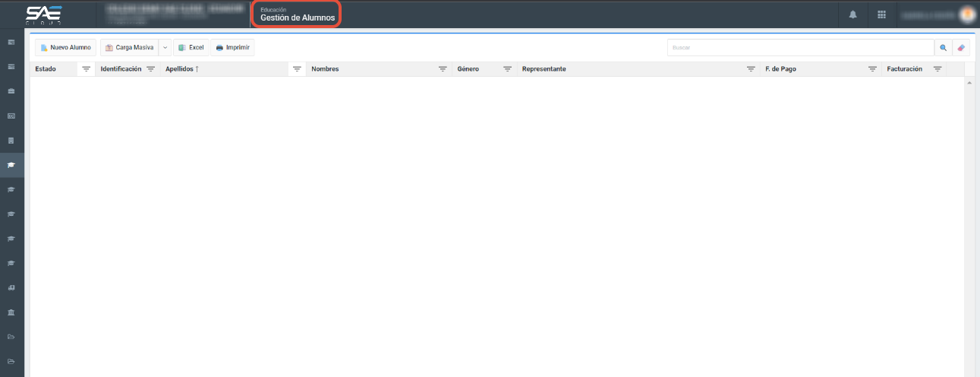980x377 pixels.
Task: Filter the Identificación column
Action: pos(150,69)
